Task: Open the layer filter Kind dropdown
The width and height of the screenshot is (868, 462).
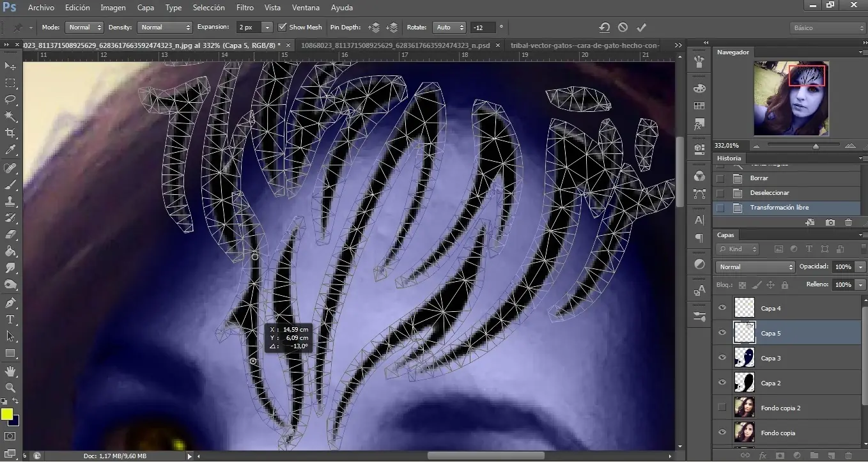Action: (x=737, y=249)
